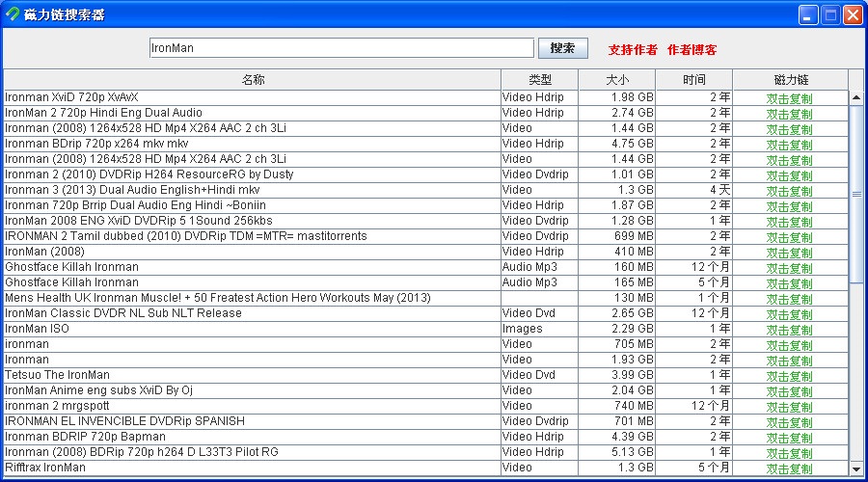The height and width of the screenshot is (482, 868).
Task: Click the 搜索 search button
Action: coord(562,48)
